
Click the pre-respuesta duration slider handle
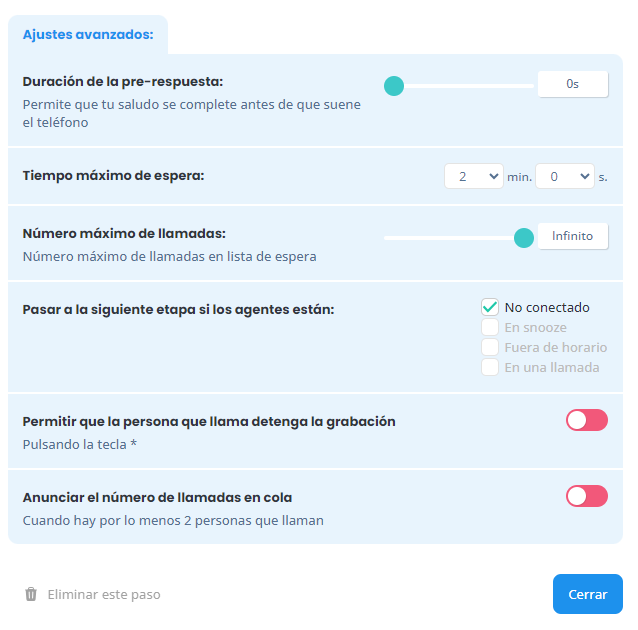pos(394,86)
